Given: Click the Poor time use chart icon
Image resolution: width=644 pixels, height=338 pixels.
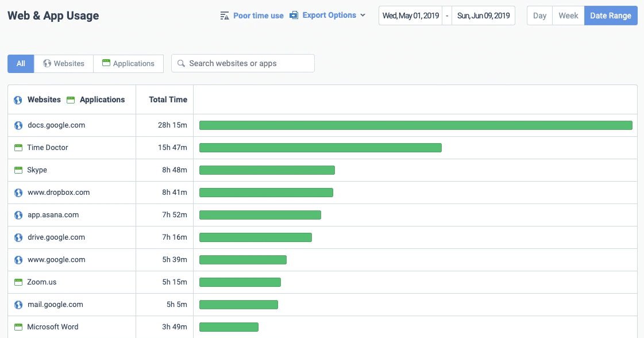Looking at the screenshot, I should point(224,16).
